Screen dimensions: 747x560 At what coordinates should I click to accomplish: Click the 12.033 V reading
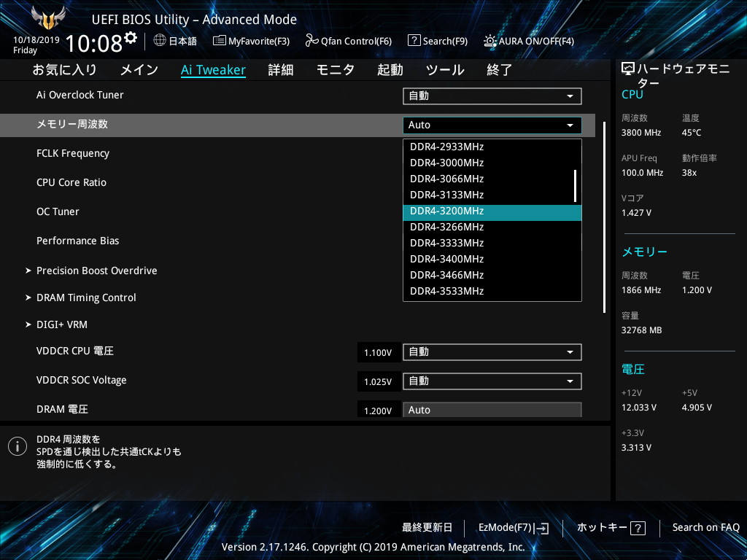[x=639, y=408]
